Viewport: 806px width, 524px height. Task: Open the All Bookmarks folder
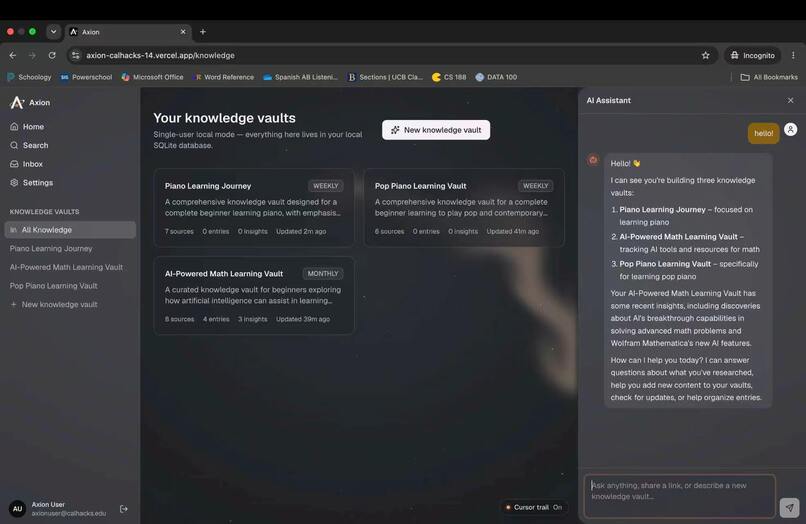(769, 77)
